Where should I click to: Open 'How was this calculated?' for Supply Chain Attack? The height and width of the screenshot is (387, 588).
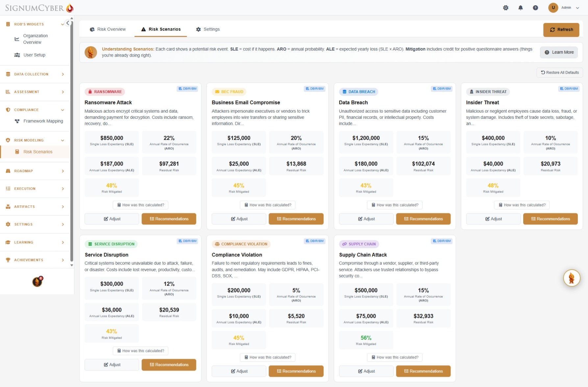coord(395,357)
